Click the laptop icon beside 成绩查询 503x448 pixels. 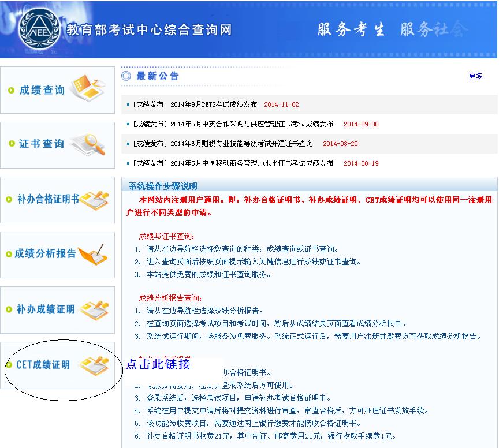pyautogui.click(x=88, y=88)
